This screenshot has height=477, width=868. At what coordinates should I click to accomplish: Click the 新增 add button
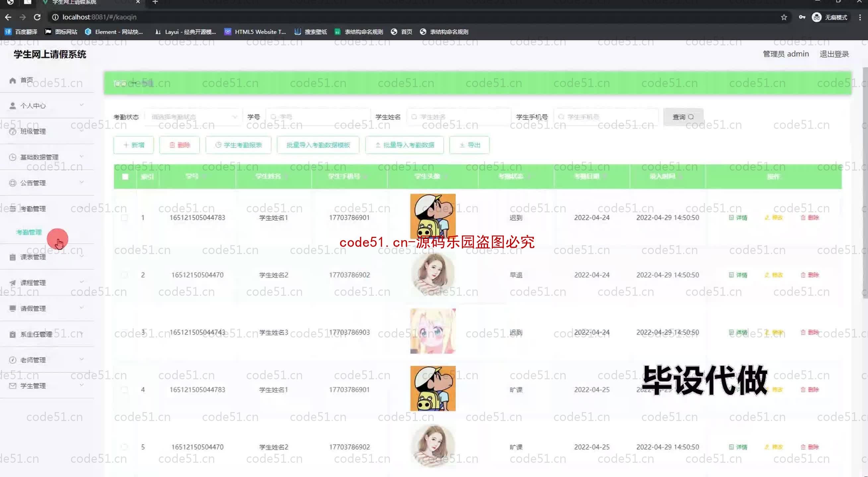point(133,145)
